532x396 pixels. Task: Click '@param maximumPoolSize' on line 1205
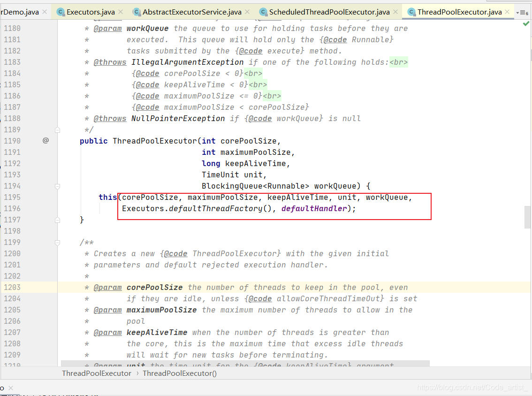145,310
